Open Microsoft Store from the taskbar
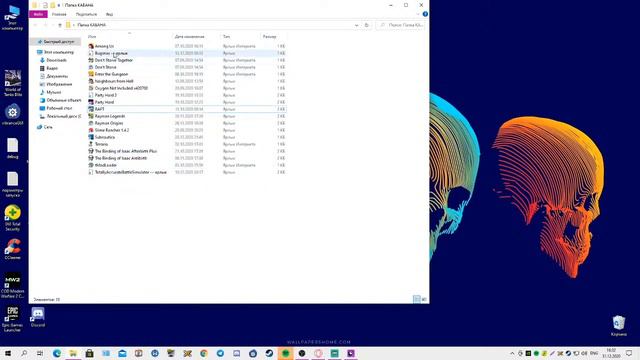 pos(89,353)
